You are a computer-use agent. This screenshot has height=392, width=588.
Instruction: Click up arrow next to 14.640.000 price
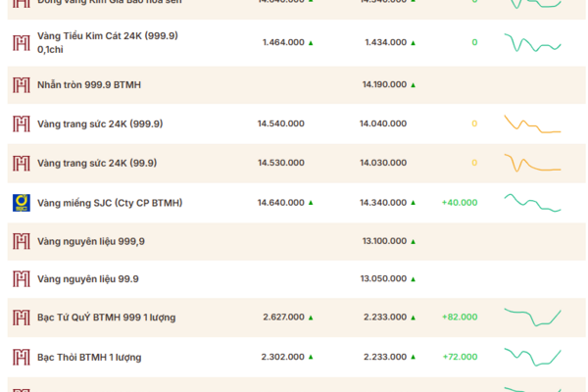pyautogui.click(x=311, y=203)
